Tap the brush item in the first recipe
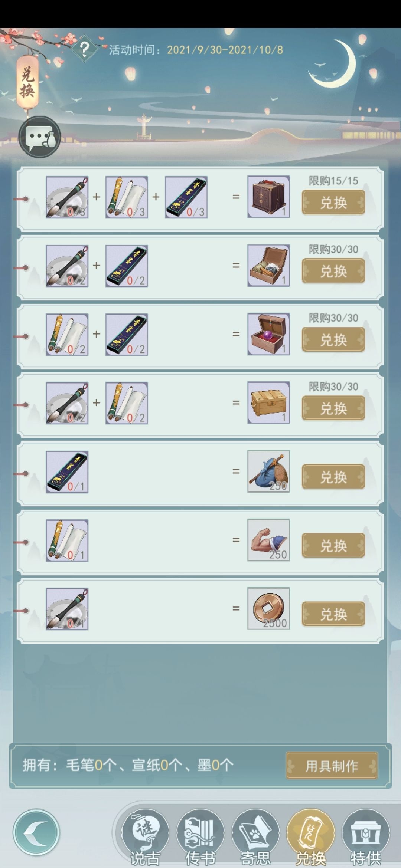The width and height of the screenshot is (401, 868). (67, 197)
